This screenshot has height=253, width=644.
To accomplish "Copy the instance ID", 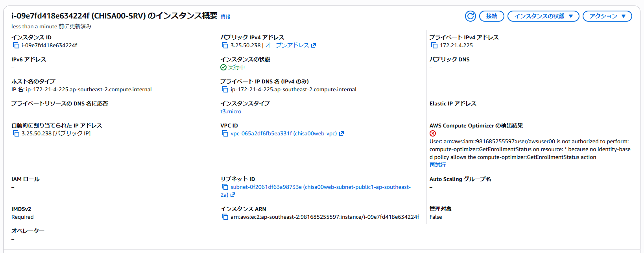I will coord(16,46).
